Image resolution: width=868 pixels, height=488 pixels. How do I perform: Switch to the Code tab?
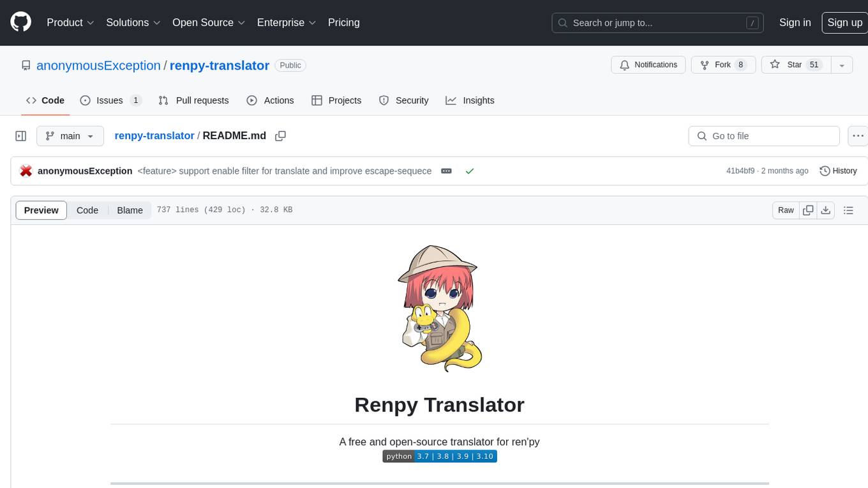45,100
